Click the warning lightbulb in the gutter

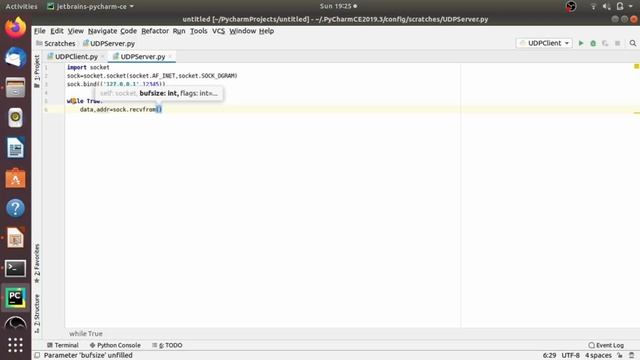point(73,101)
